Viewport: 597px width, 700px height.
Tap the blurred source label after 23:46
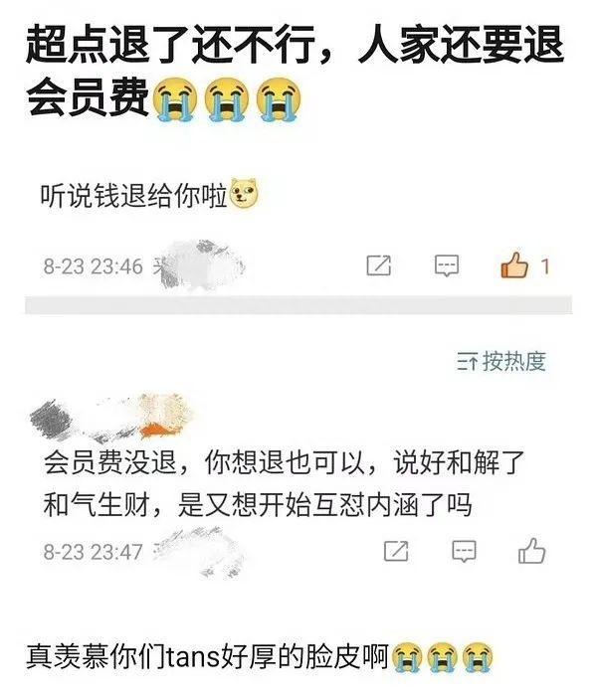pyautogui.click(x=199, y=264)
